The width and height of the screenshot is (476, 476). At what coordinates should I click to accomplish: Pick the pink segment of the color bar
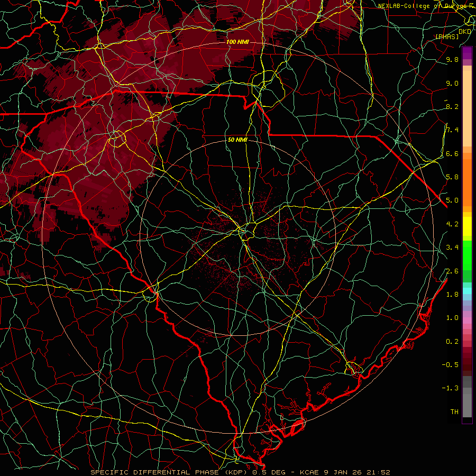click(467, 321)
